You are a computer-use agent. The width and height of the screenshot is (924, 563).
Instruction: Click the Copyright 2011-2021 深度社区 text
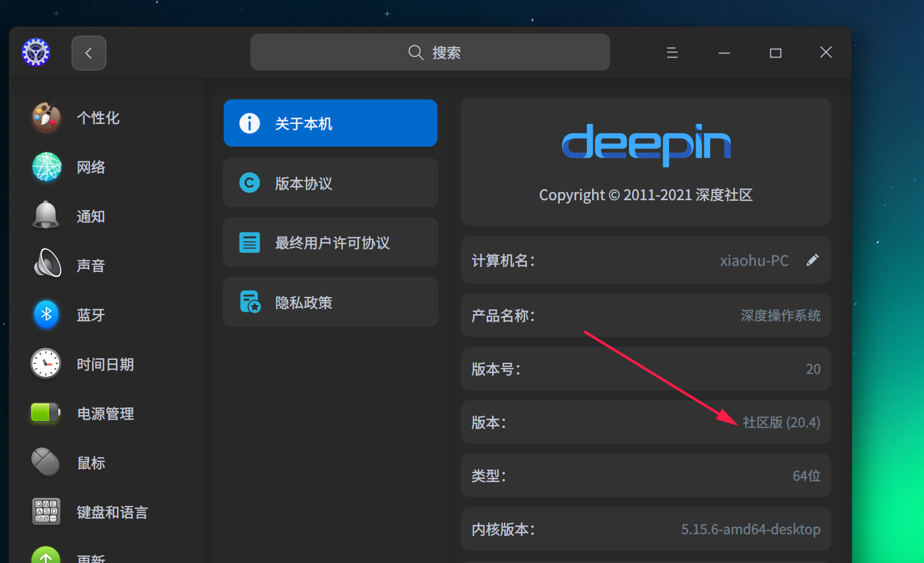click(646, 194)
